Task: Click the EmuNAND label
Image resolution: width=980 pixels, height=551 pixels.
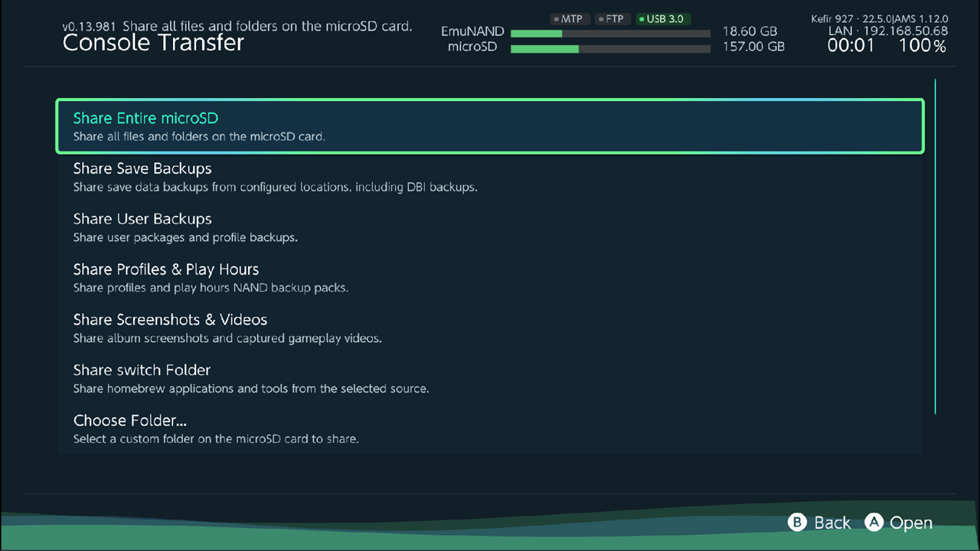Action: point(472,32)
